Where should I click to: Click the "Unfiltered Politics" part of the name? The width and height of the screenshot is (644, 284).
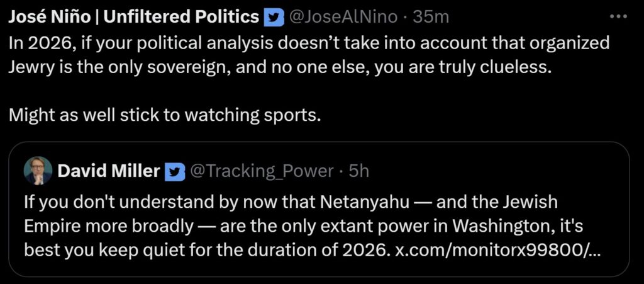coord(181,17)
